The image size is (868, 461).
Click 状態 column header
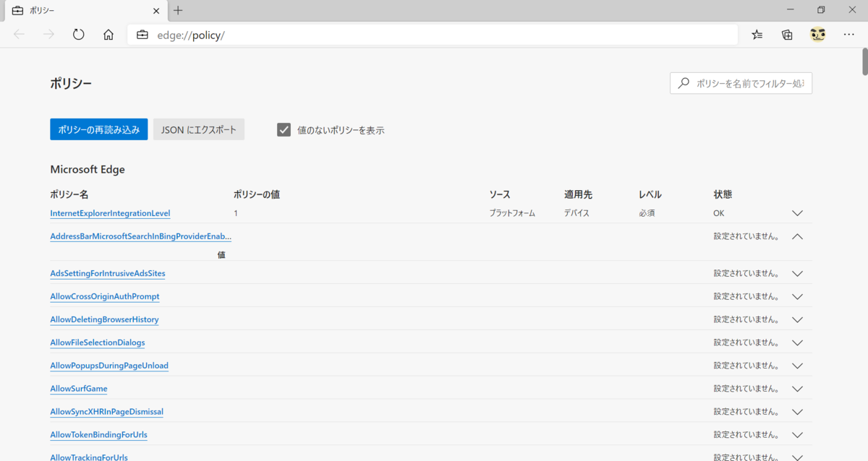pyautogui.click(x=723, y=194)
